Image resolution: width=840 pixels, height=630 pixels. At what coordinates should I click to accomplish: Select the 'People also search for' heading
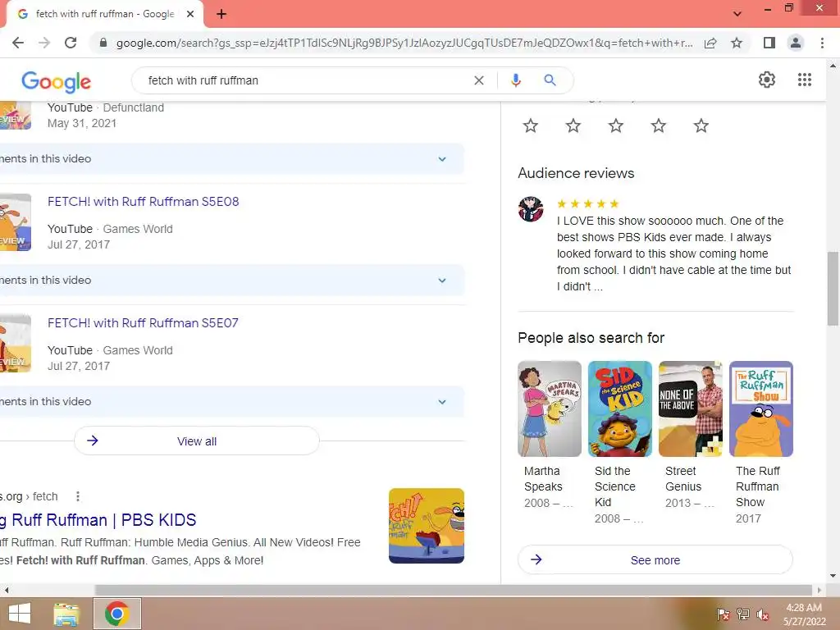click(591, 338)
